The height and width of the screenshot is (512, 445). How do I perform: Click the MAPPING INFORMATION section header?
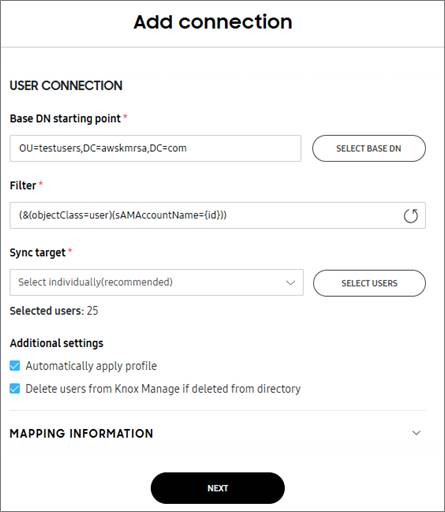82,433
